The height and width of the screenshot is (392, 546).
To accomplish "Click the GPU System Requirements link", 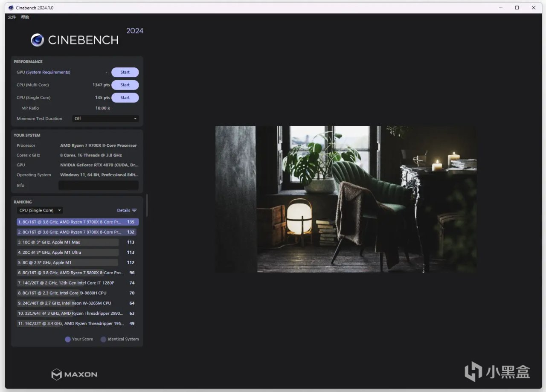I will (48, 72).
